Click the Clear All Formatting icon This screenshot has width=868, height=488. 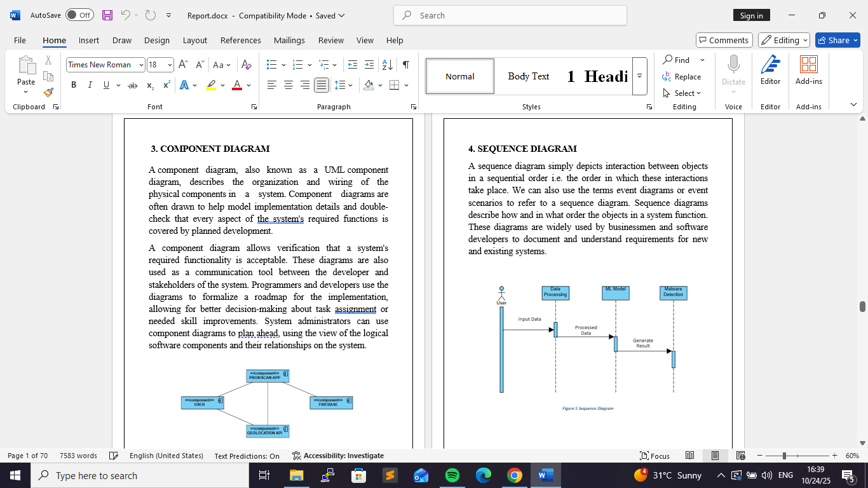pos(247,65)
